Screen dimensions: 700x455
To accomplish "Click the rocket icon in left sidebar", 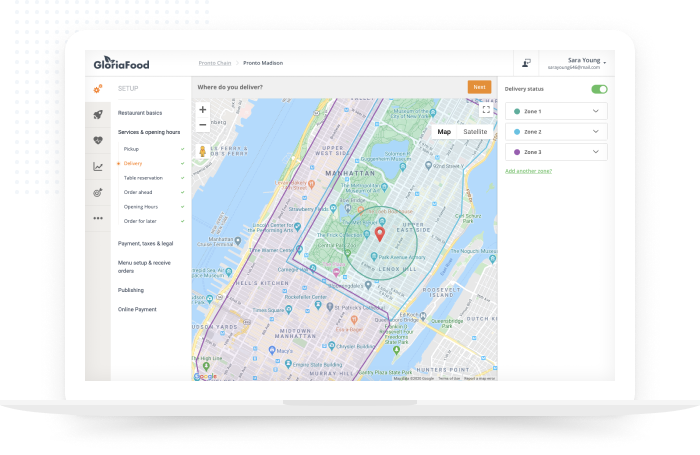I will [x=98, y=115].
